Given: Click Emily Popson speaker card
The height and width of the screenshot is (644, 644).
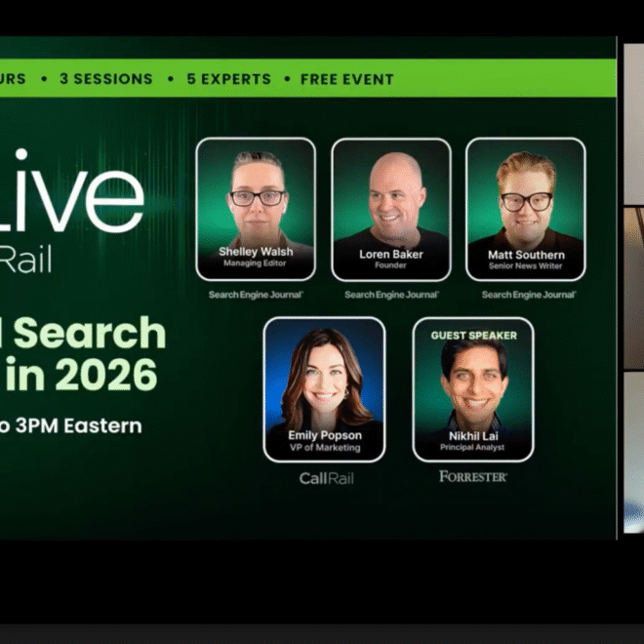Looking at the screenshot, I should [325, 389].
